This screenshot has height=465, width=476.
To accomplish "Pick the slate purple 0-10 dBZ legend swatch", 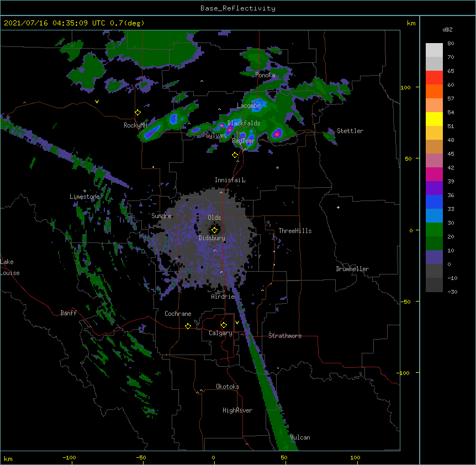I will pos(434,257).
